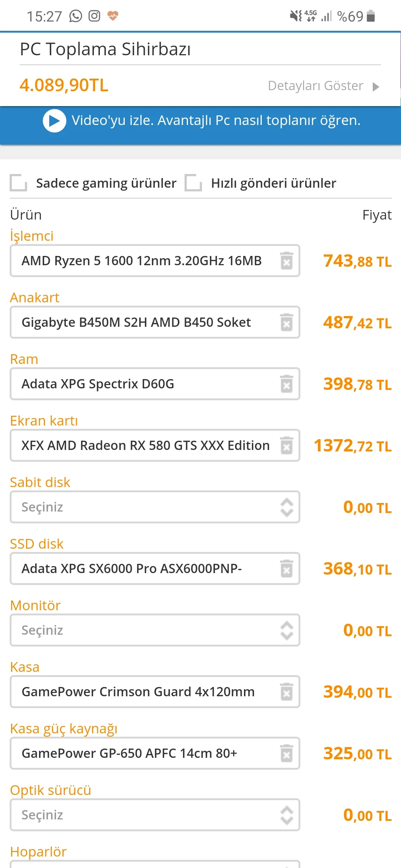Check the 'Hızlı gönderi ürünler' option
This screenshot has height=868, width=401.
coord(194,183)
